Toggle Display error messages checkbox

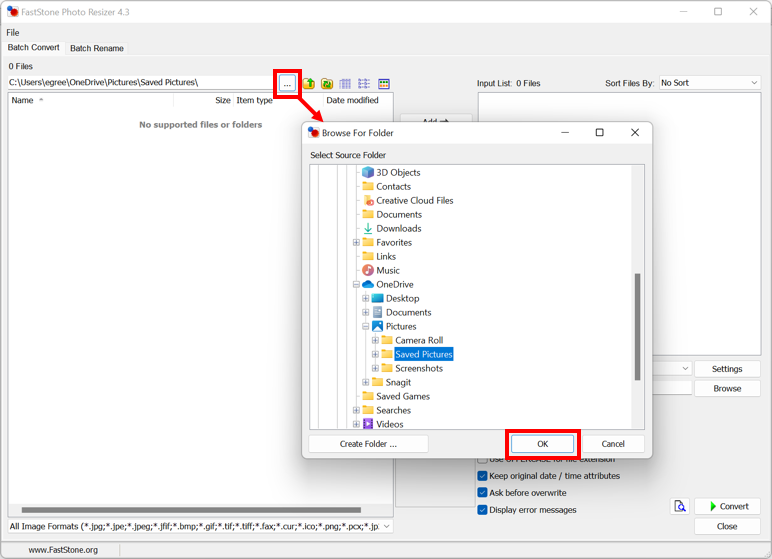coord(482,510)
